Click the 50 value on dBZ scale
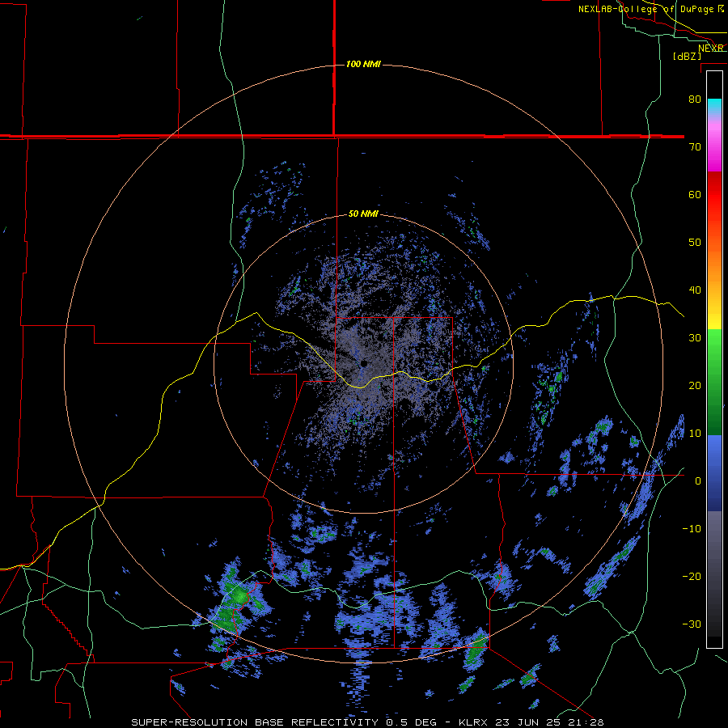The height and width of the screenshot is (728, 728). [x=695, y=243]
